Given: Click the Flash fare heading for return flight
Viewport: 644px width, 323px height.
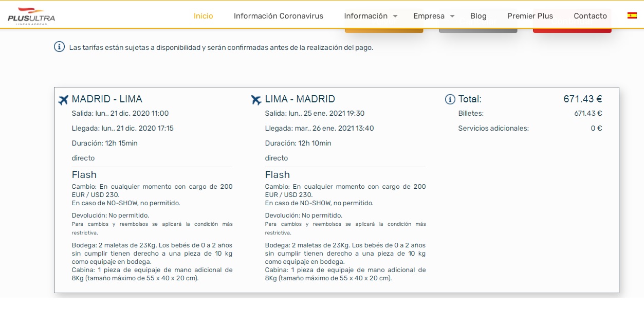Looking at the screenshot, I should [x=278, y=175].
